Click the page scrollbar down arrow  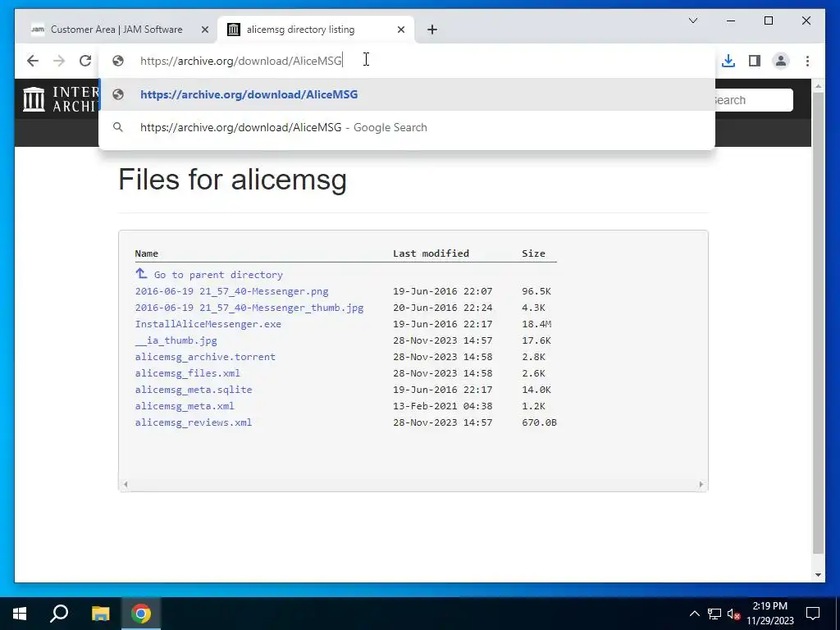tap(818, 575)
